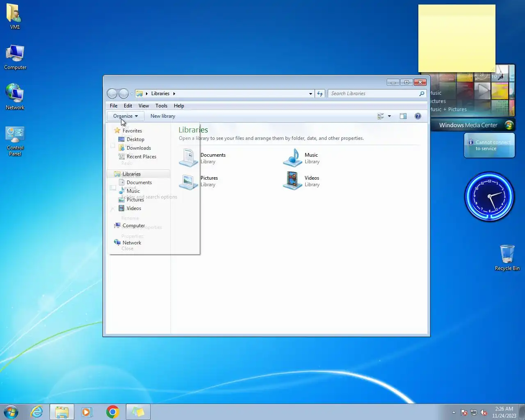Launch Google Chrome from taskbar
Screen dimensions: 525x420
click(112, 412)
